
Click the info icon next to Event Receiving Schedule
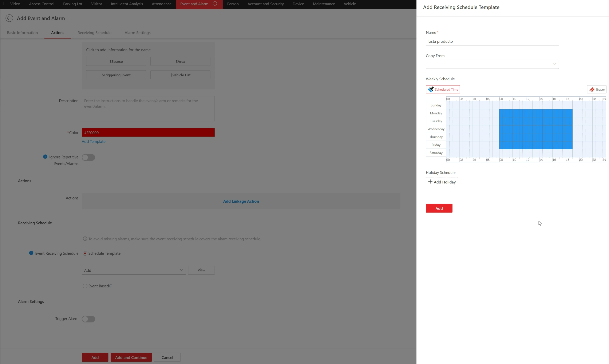tap(31, 253)
